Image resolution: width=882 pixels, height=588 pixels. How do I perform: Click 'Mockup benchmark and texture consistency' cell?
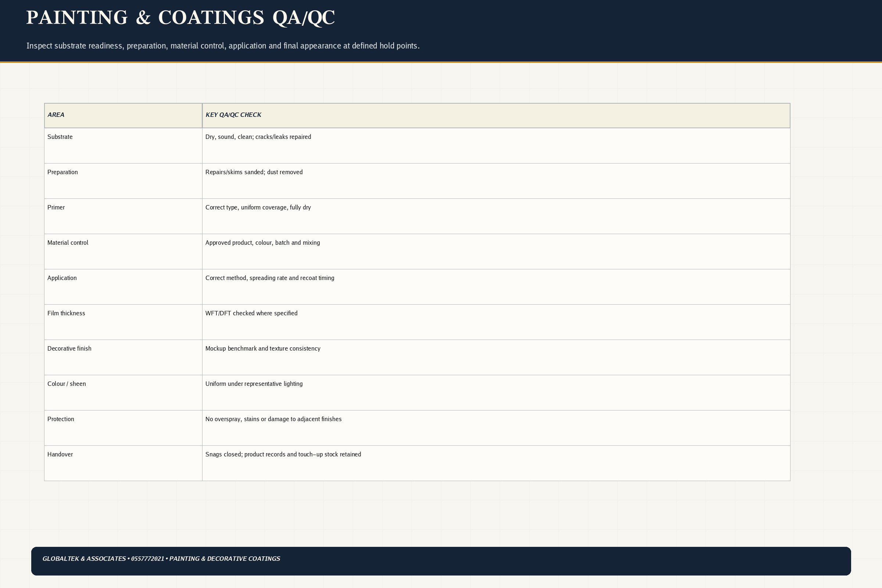tap(496, 357)
